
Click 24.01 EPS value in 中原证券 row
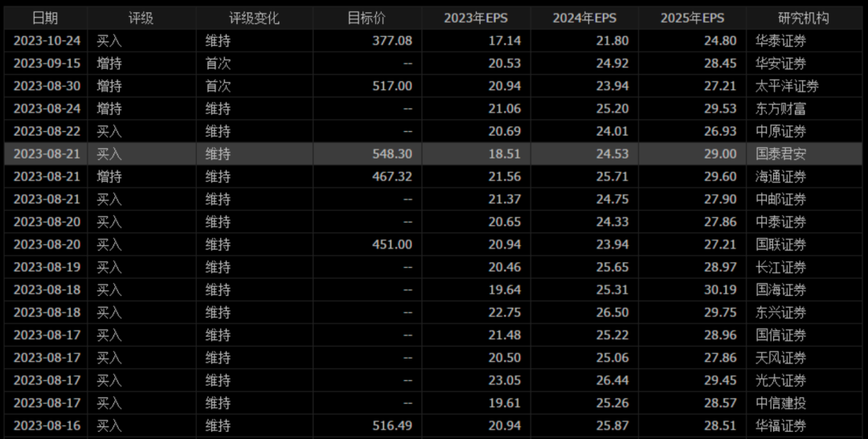(x=612, y=132)
